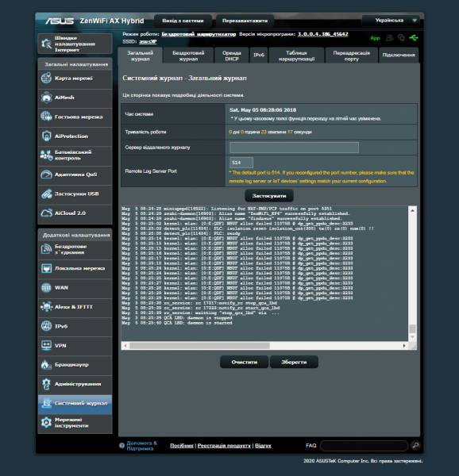This screenshot has width=459, height=476.
Task: Open VPN monitor icon
Action: (46, 345)
